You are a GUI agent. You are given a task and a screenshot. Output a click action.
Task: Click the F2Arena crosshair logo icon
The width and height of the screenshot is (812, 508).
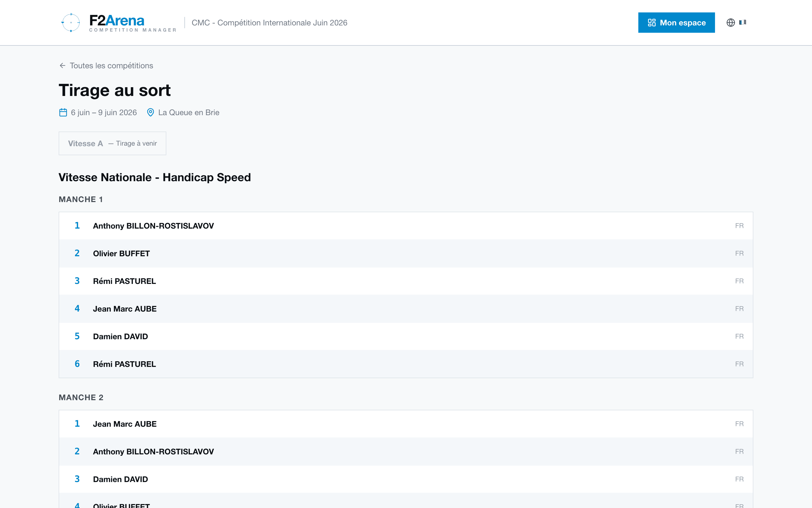(x=71, y=23)
